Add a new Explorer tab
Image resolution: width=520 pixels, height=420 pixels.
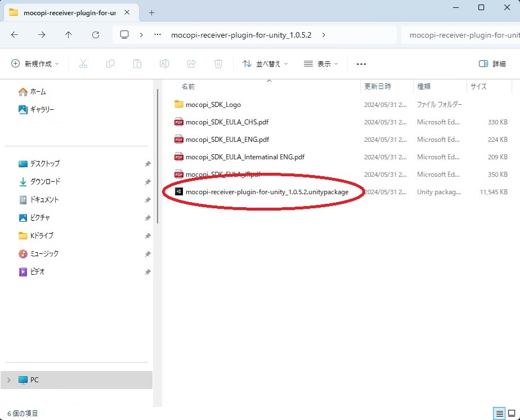(151, 12)
